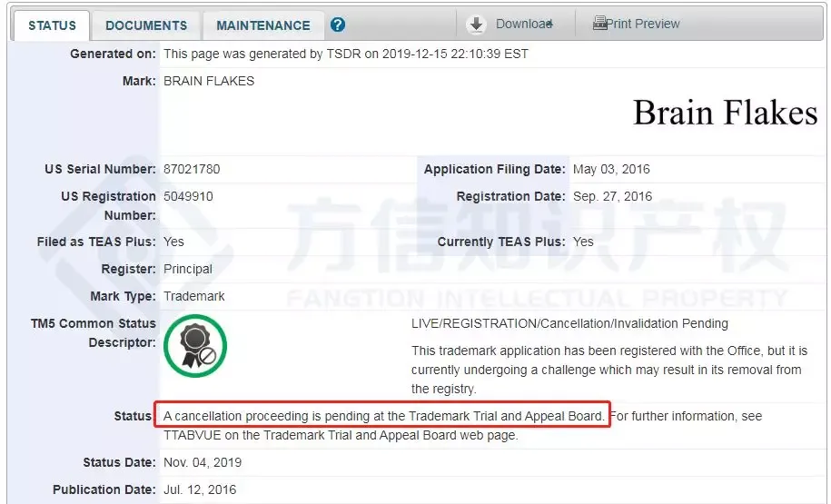
Task: Click the Download arrow icon
Action: (476, 25)
